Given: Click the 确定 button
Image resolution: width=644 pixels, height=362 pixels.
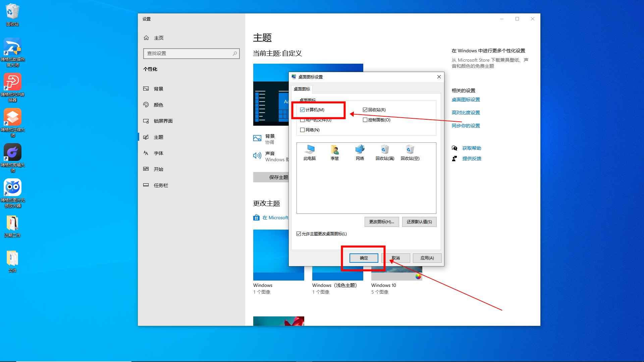Looking at the screenshot, I should [x=363, y=258].
